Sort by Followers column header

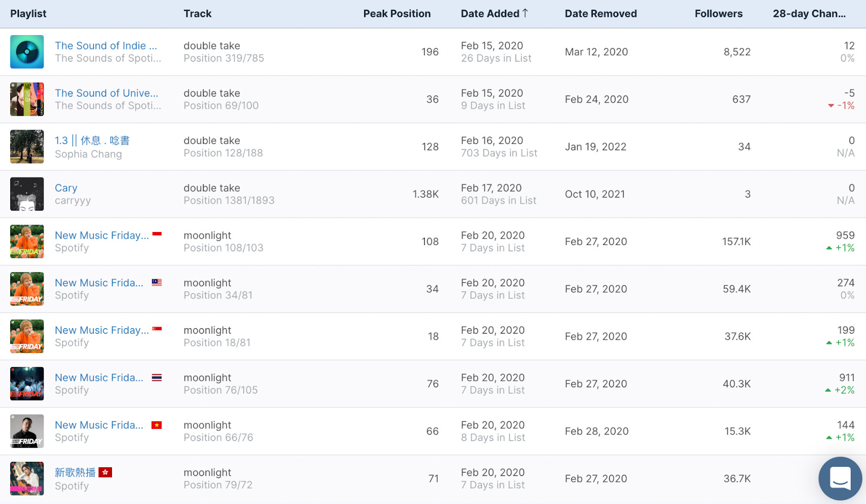click(x=719, y=14)
